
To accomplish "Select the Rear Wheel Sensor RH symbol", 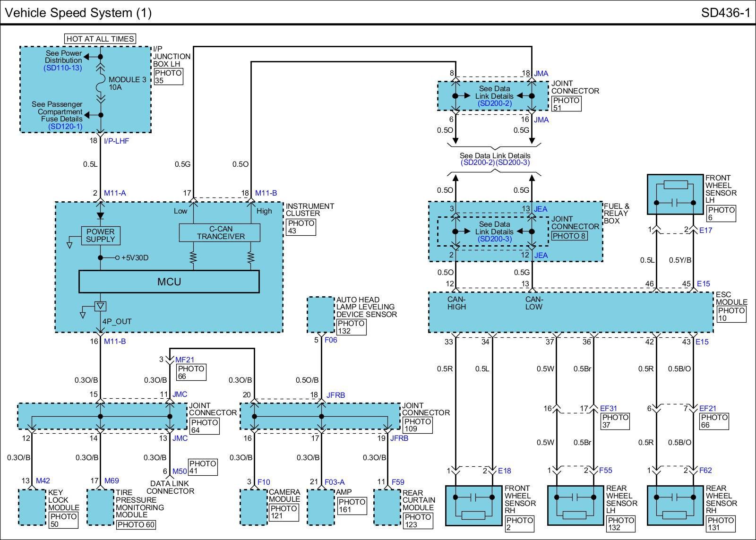I will 675,506.
